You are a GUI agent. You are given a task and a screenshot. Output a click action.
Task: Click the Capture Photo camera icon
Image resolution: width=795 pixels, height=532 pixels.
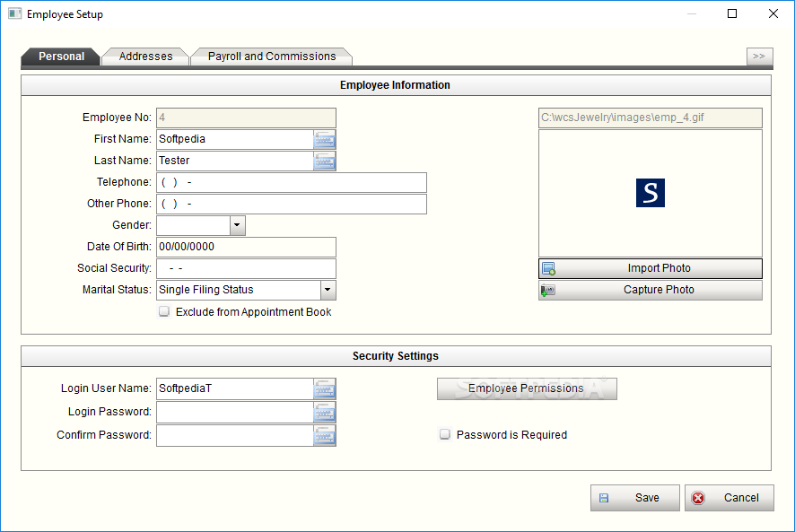click(549, 290)
